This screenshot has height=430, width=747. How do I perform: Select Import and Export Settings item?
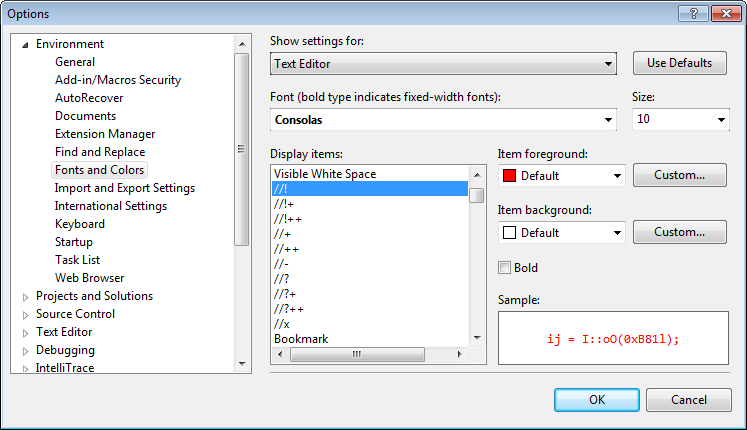[x=125, y=188]
